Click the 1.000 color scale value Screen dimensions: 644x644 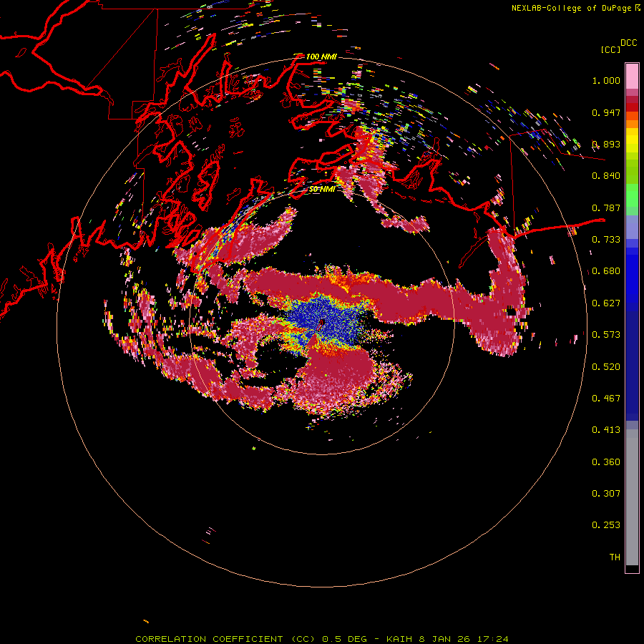tap(606, 80)
